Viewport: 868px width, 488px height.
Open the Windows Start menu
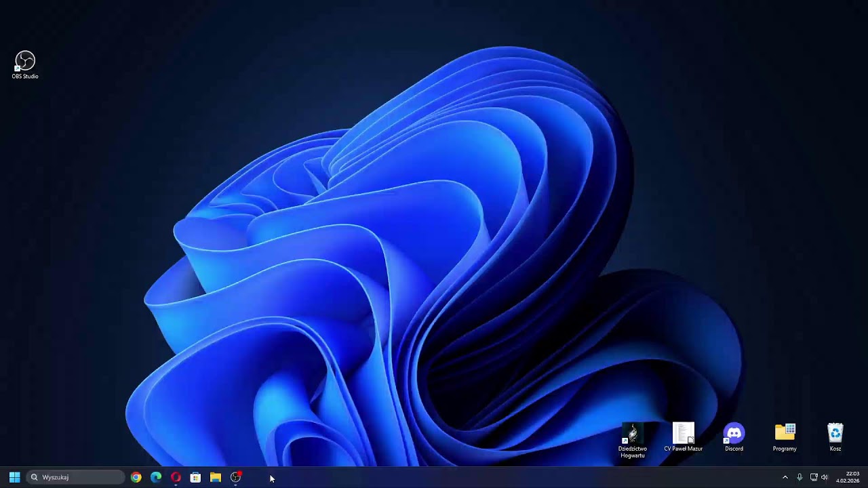[x=14, y=477]
